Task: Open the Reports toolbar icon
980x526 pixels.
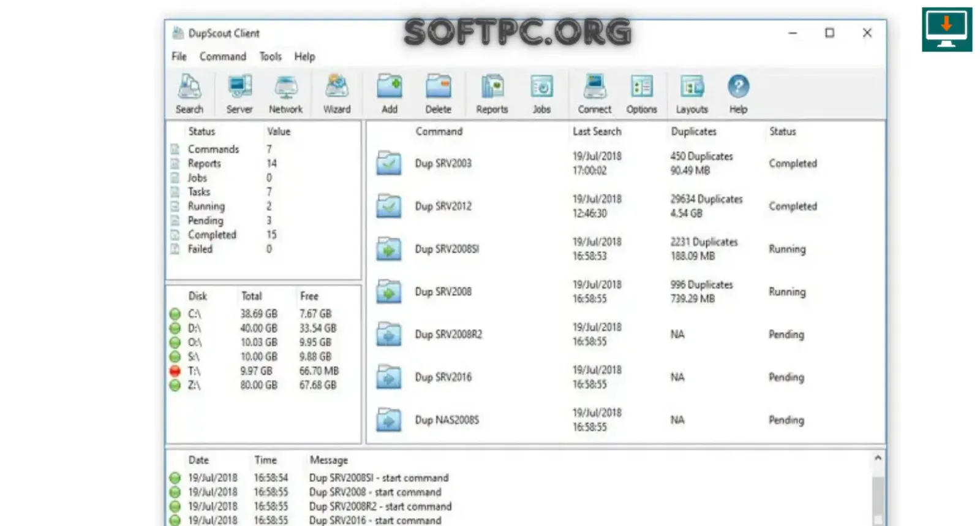Action: point(492,93)
